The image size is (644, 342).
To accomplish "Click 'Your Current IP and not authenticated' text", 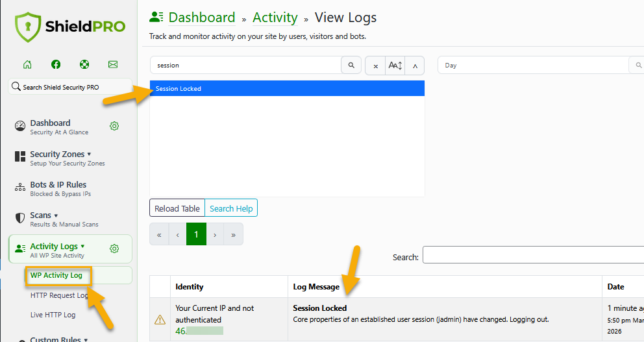I will pyautogui.click(x=214, y=313).
